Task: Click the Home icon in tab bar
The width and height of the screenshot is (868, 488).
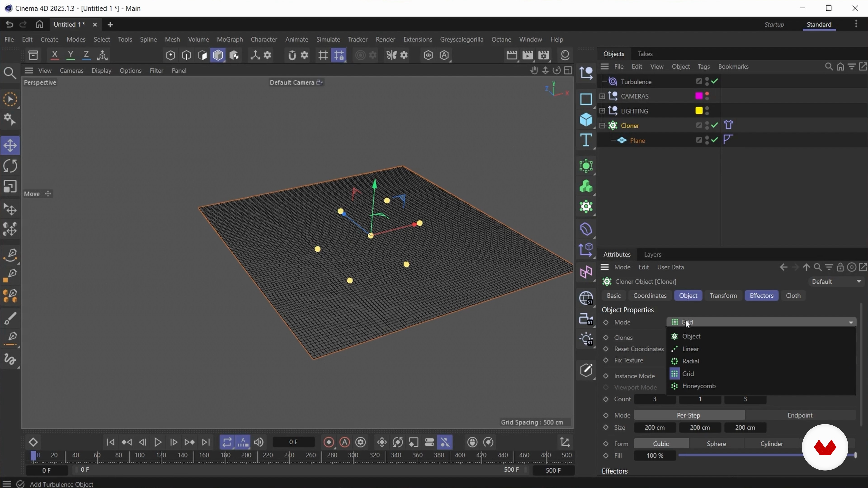Action: 39,24
